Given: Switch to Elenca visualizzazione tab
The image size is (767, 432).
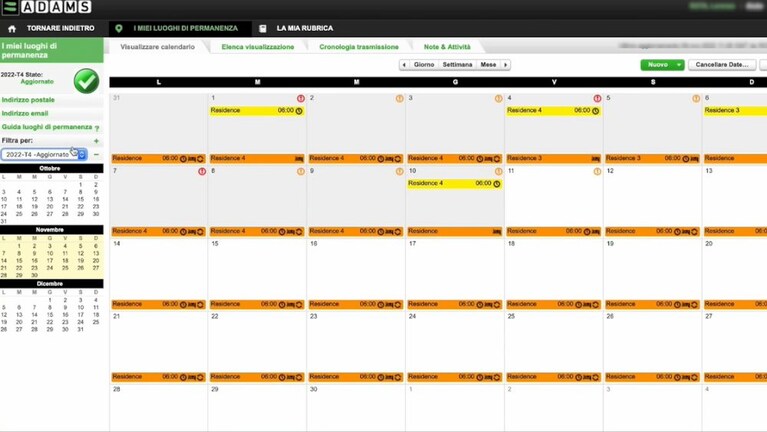Looking at the screenshot, I should pyautogui.click(x=258, y=47).
